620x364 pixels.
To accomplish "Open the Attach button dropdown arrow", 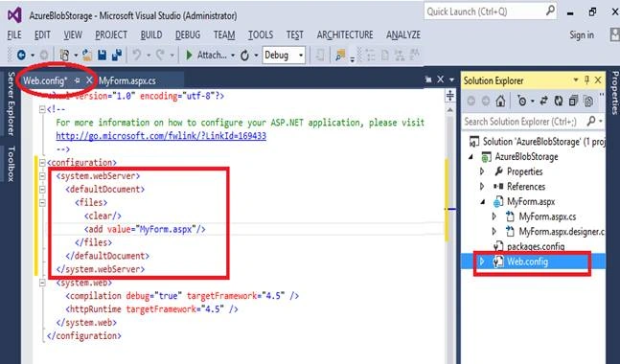I will (x=233, y=56).
